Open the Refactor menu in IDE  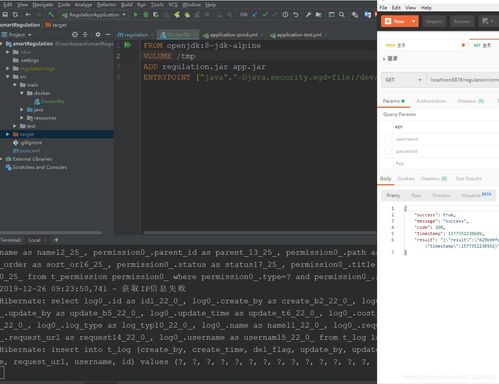106,5
